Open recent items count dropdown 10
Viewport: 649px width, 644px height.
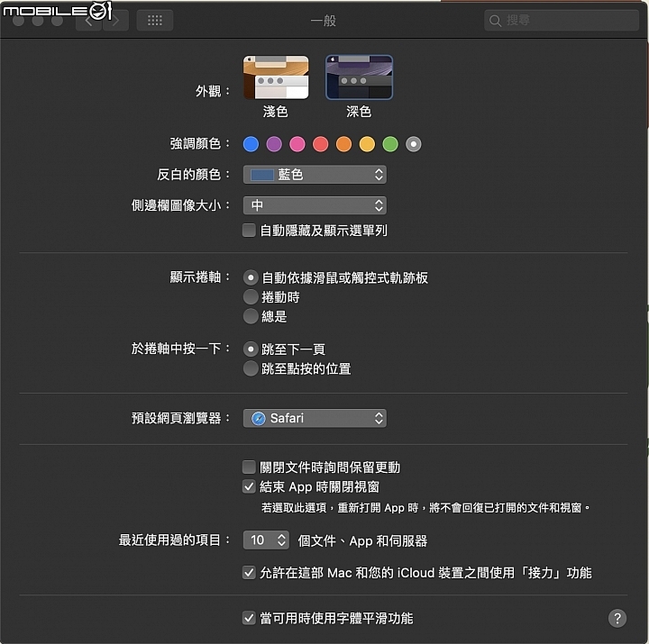pos(266,540)
